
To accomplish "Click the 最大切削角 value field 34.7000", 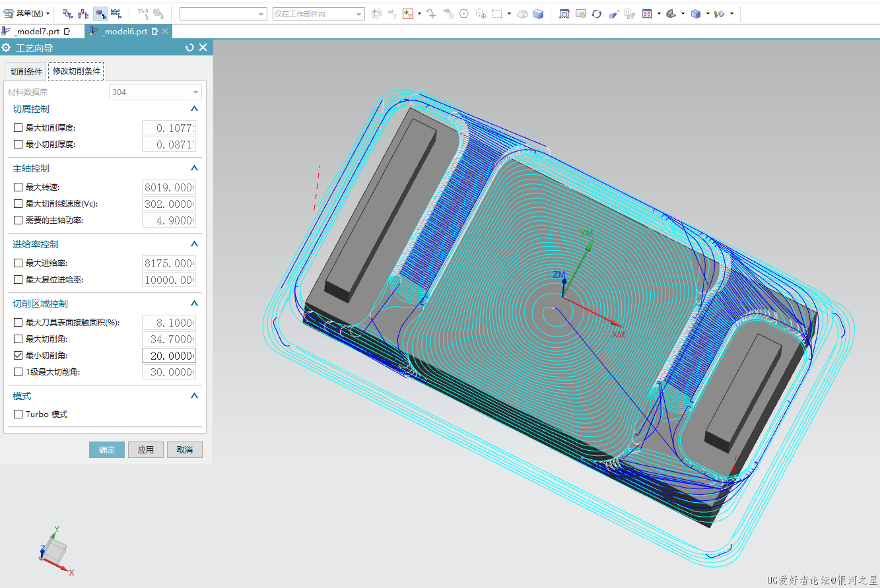I will [169, 339].
